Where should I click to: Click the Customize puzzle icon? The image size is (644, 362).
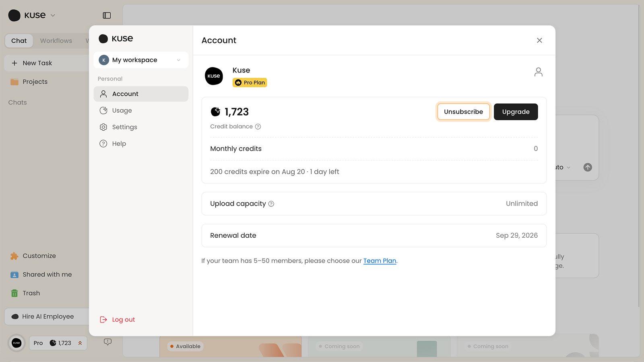coord(14,256)
